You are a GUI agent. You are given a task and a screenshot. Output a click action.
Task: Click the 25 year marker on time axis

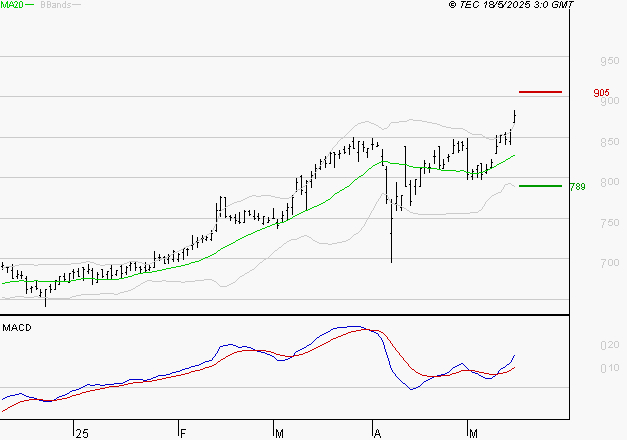click(x=81, y=433)
